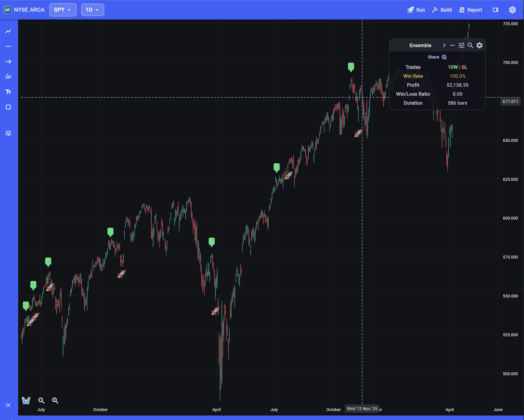The image size is (524, 420).
Task: Click the green flag marker above 700
Action: click(351, 67)
